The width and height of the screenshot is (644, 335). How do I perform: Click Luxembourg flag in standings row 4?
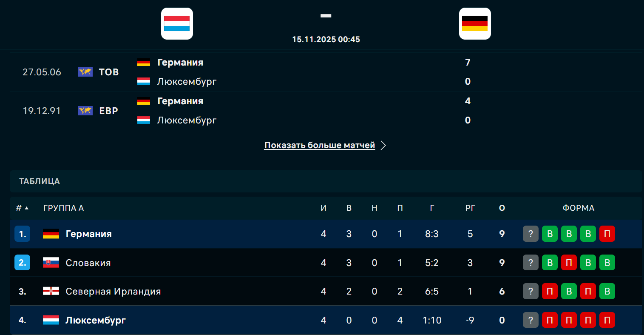point(51,320)
